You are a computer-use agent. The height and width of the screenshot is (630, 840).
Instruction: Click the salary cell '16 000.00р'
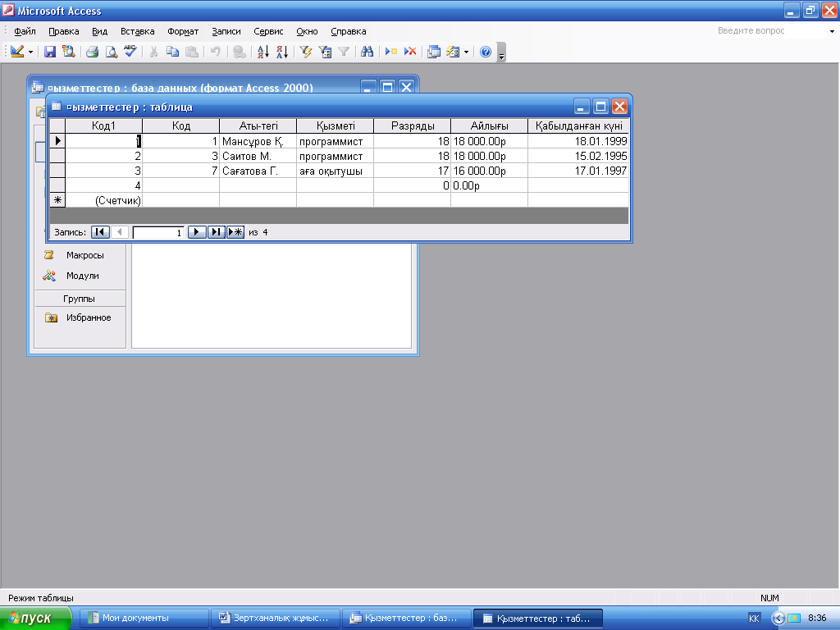(x=489, y=171)
